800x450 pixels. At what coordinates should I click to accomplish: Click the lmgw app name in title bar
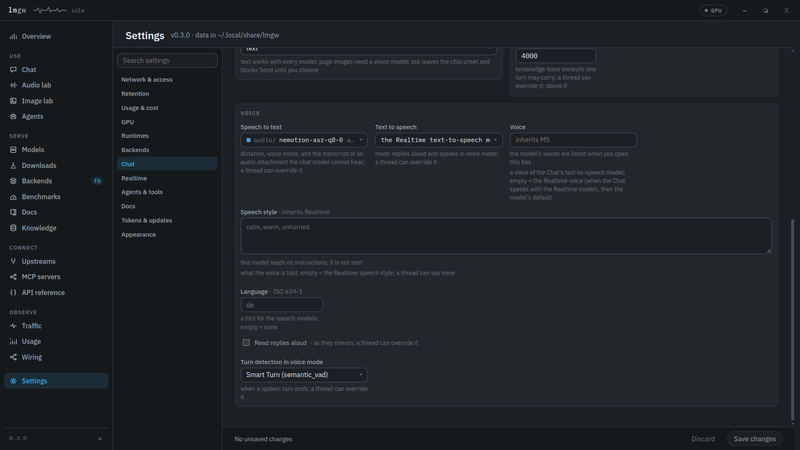pyautogui.click(x=17, y=10)
